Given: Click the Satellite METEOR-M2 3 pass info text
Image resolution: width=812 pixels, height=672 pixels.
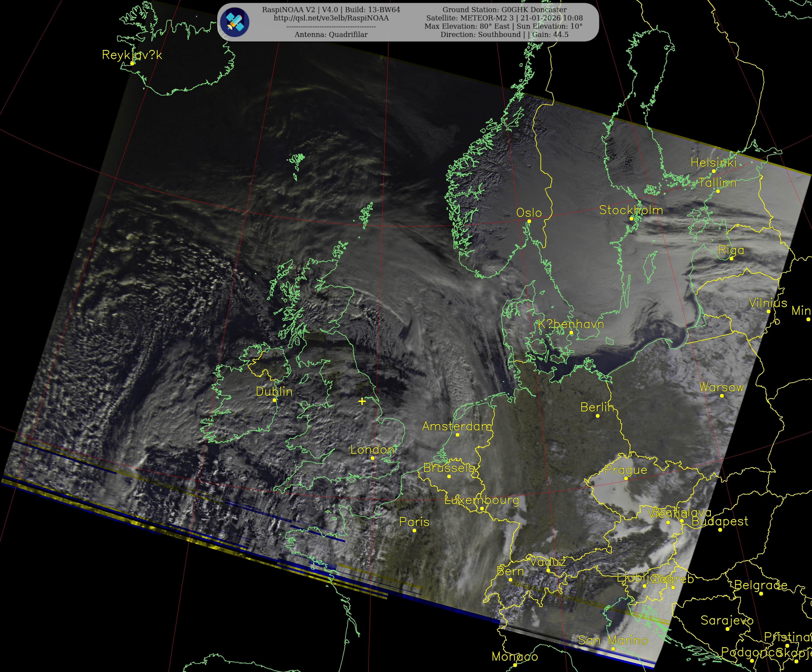Looking at the screenshot, I should (x=504, y=18).
